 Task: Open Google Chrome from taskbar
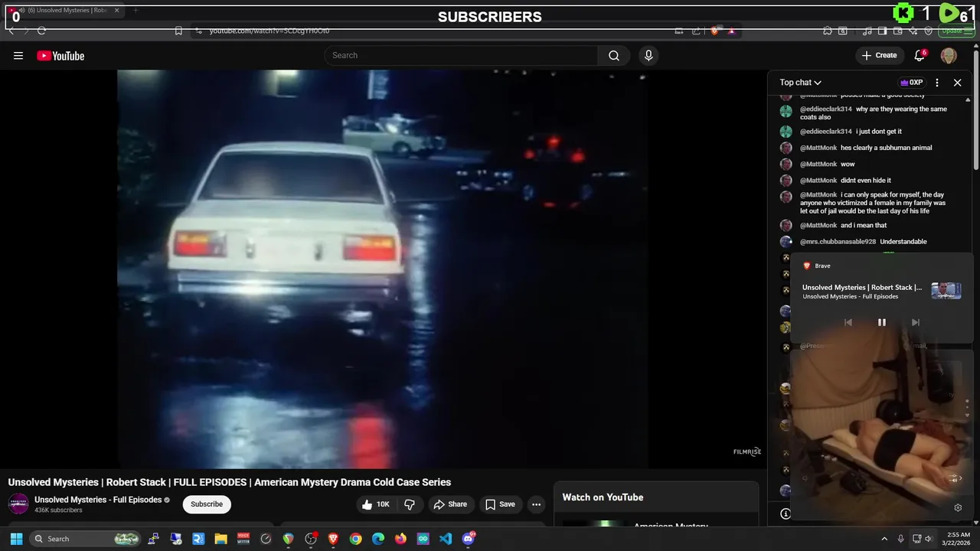point(355,539)
